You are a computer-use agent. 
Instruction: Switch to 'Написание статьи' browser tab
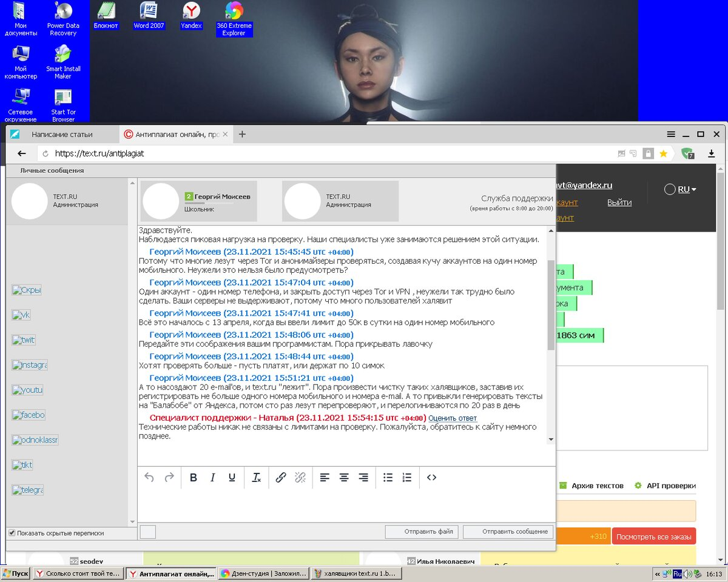[62, 134]
